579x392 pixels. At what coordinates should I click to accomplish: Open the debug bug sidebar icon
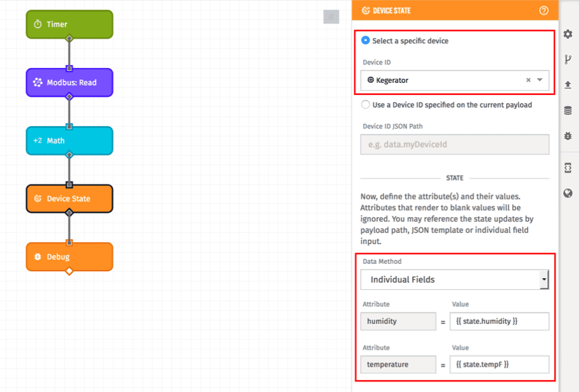point(568,136)
